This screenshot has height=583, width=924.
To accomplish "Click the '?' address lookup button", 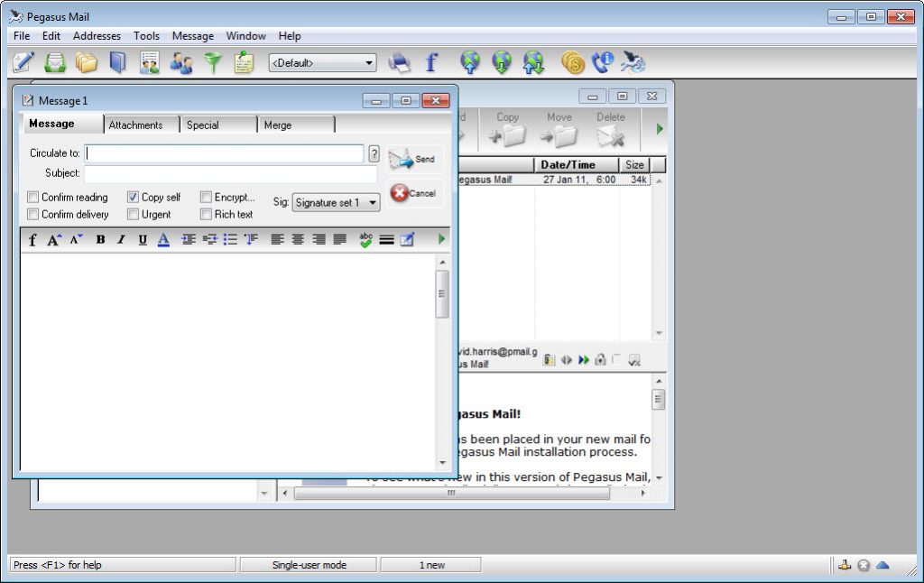I will pos(374,153).
